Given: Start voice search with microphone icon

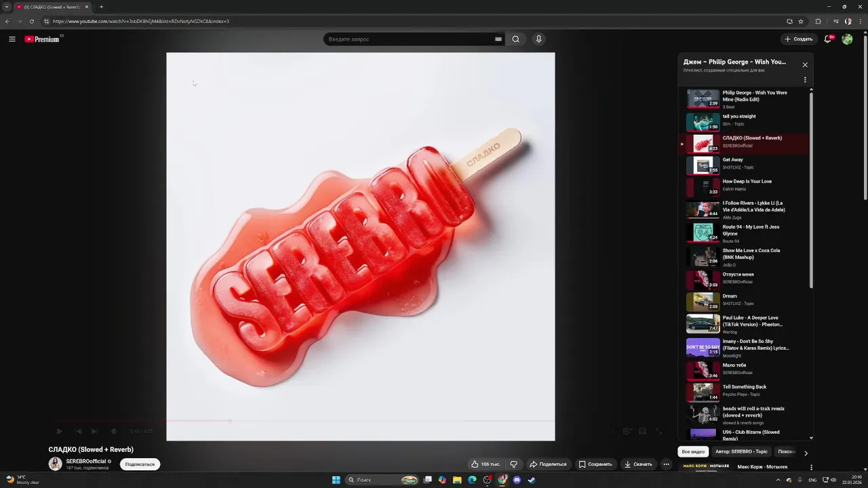Looking at the screenshot, I should tap(539, 39).
